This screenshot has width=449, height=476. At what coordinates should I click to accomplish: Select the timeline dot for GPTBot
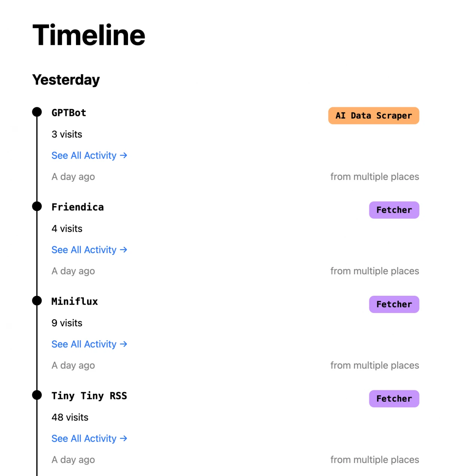click(37, 112)
